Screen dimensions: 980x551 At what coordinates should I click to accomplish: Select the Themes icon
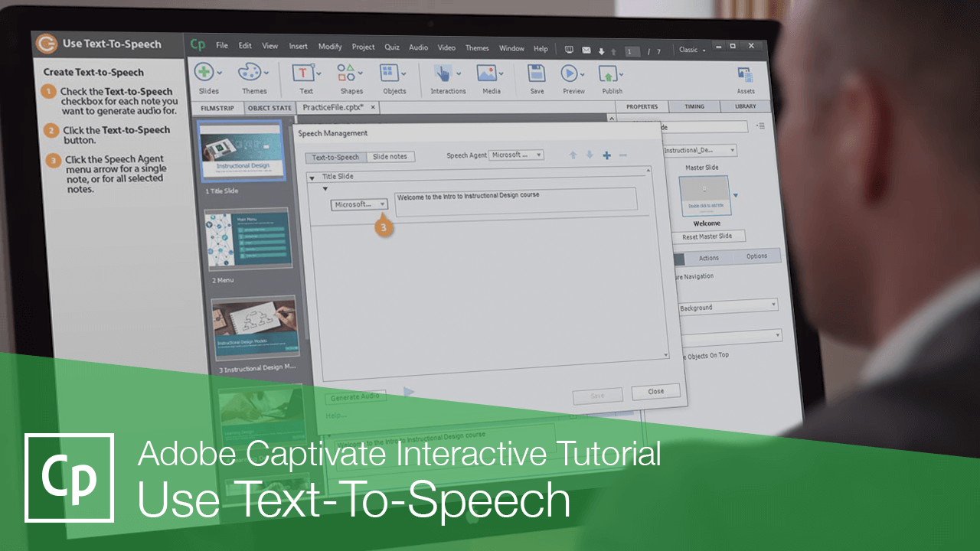(249, 73)
